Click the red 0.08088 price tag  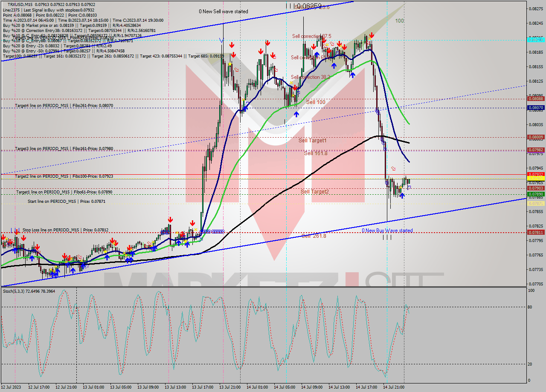[536, 98]
